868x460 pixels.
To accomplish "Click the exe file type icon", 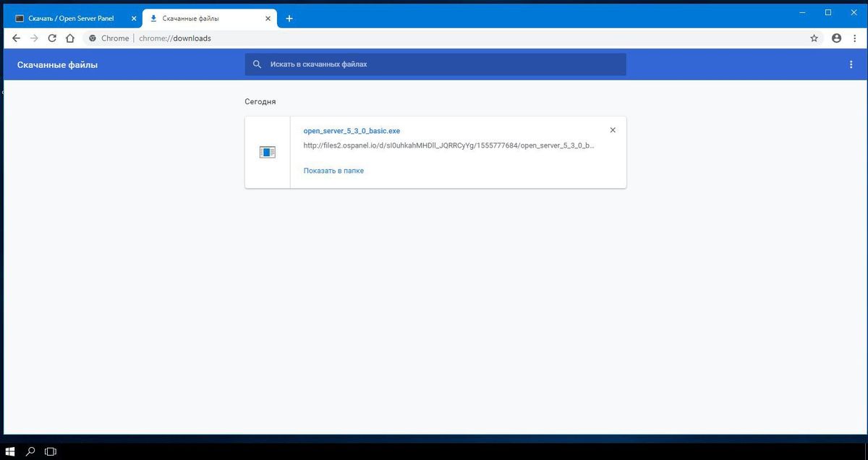I will point(268,152).
